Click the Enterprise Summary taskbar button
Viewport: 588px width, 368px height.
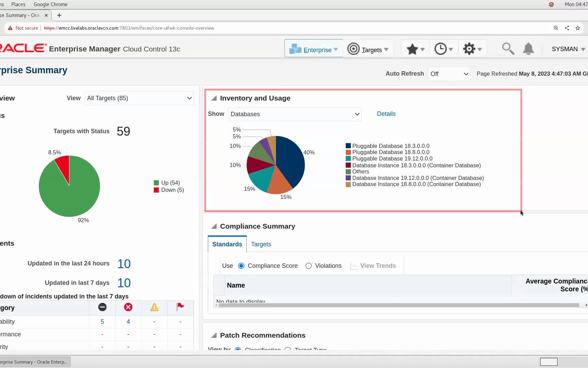coord(35,362)
